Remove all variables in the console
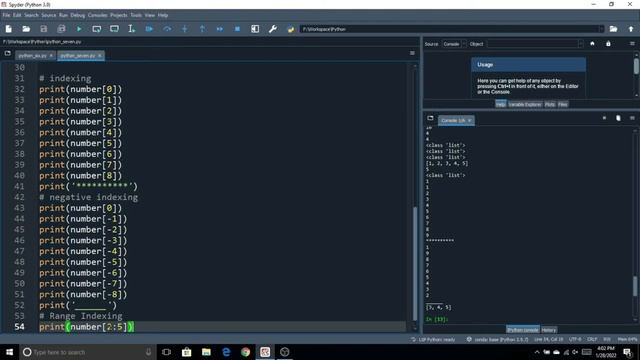 point(618,118)
